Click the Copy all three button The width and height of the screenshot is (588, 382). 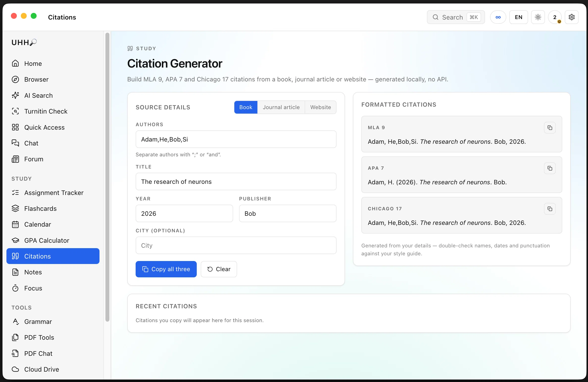point(166,269)
